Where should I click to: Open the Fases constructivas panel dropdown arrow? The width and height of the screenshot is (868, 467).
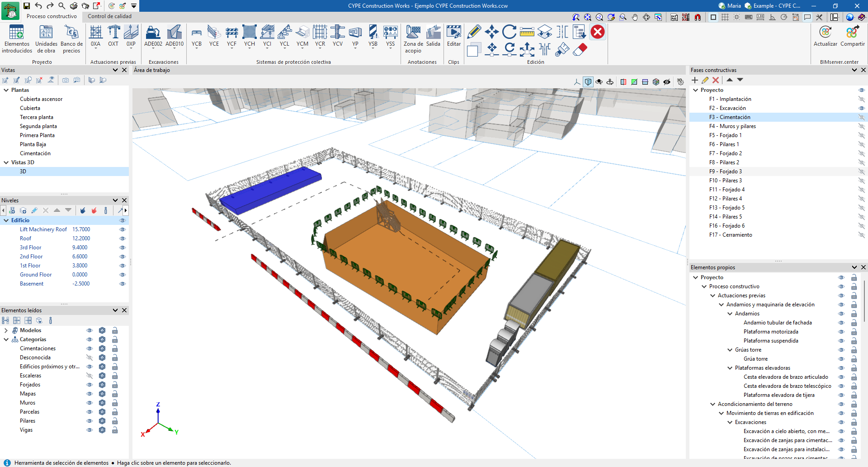[x=854, y=70]
